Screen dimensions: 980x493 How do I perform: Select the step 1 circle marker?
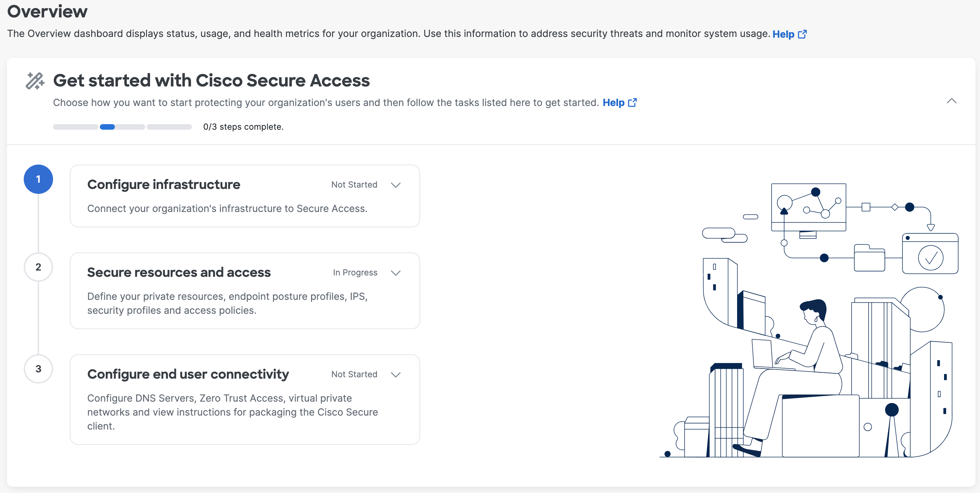pos(38,179)
